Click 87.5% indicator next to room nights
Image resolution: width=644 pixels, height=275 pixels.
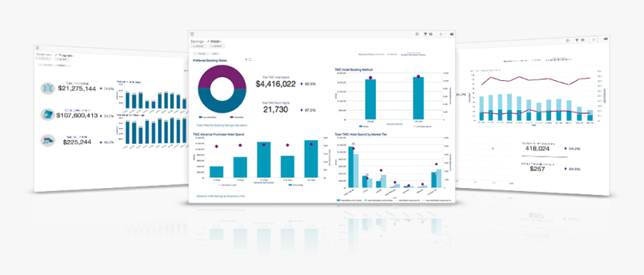click(x=309, y=109)
